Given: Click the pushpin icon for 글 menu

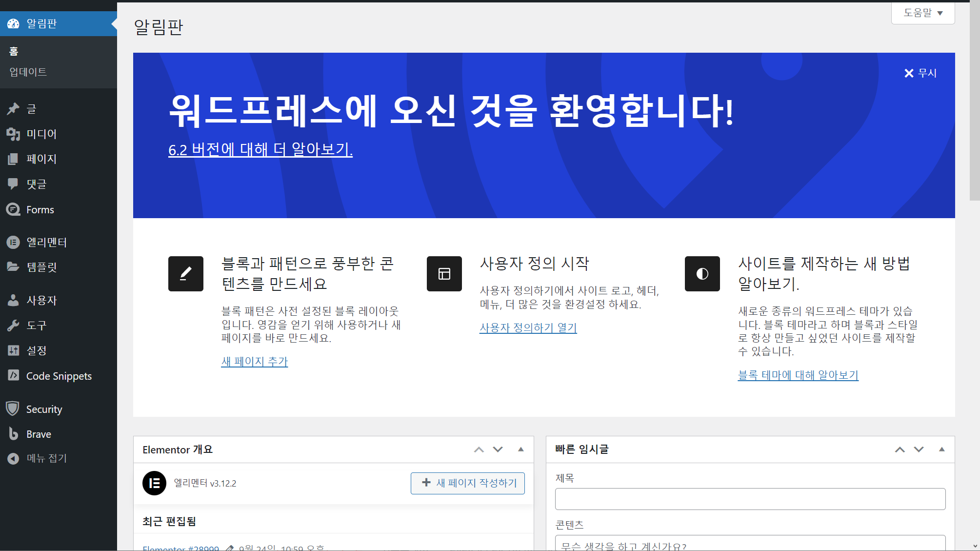Looking at the screenshot, I should pyautogui.click(x=13, y=109).
